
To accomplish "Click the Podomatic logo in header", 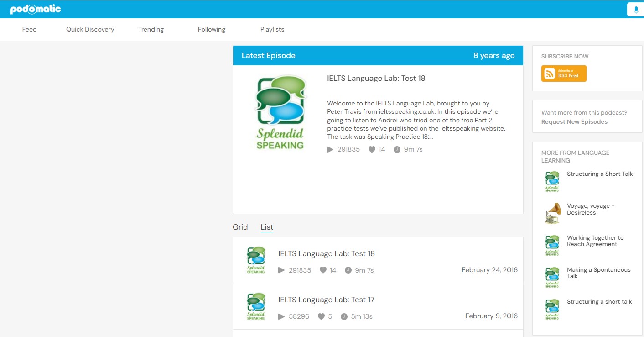I will 36,9.
